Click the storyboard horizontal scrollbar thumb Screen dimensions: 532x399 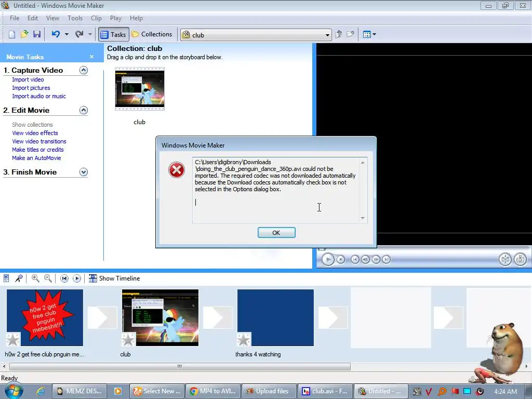point(180,366)
